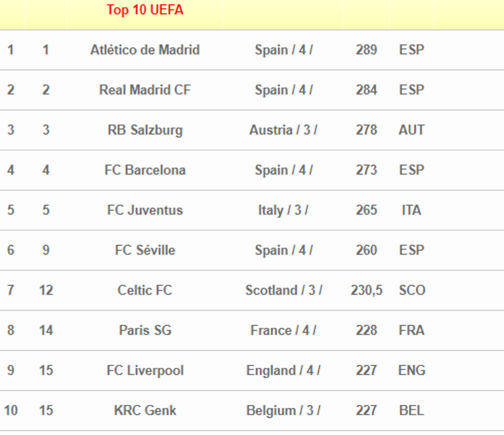Click the 230,5 points value
The height and width of the screenshot is (435, 504).
tap(366, 290)
